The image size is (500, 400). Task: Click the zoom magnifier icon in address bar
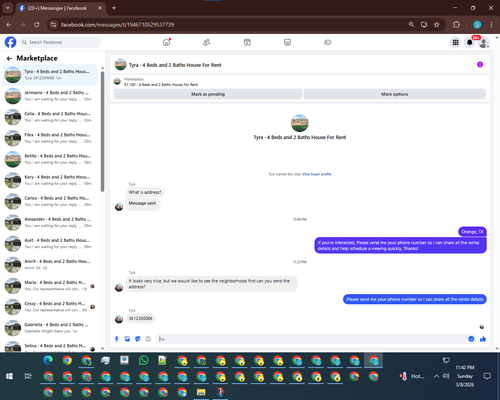[x=411, y=25]
